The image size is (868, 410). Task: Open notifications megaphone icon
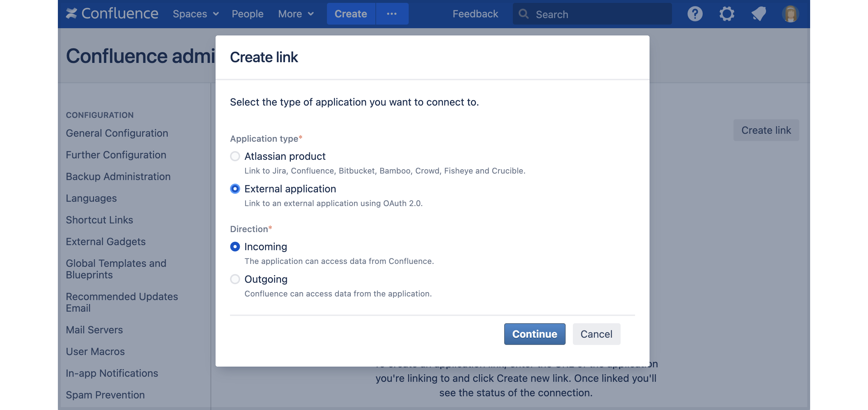[x=758, y=14]
